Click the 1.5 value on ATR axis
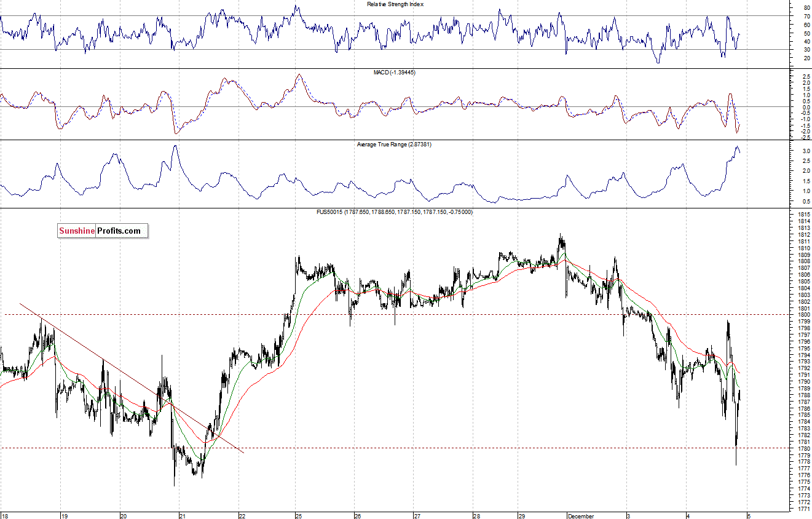Image resolution: width=812 pixels, height=519 pixels. point(806,181)
